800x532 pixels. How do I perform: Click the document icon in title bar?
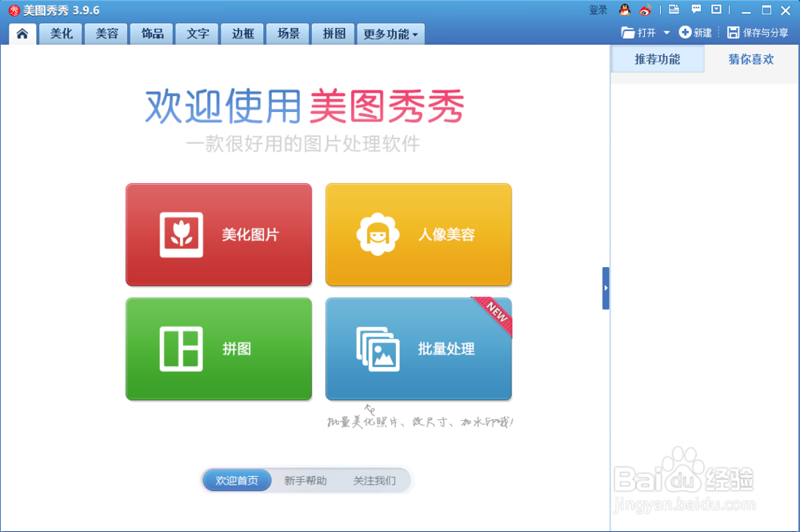[674, 9]
